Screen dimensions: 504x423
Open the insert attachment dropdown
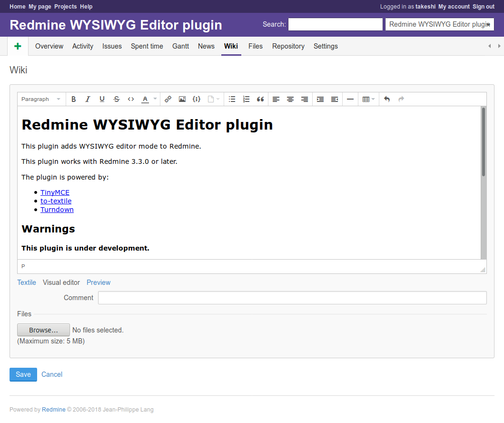(213, 99)
